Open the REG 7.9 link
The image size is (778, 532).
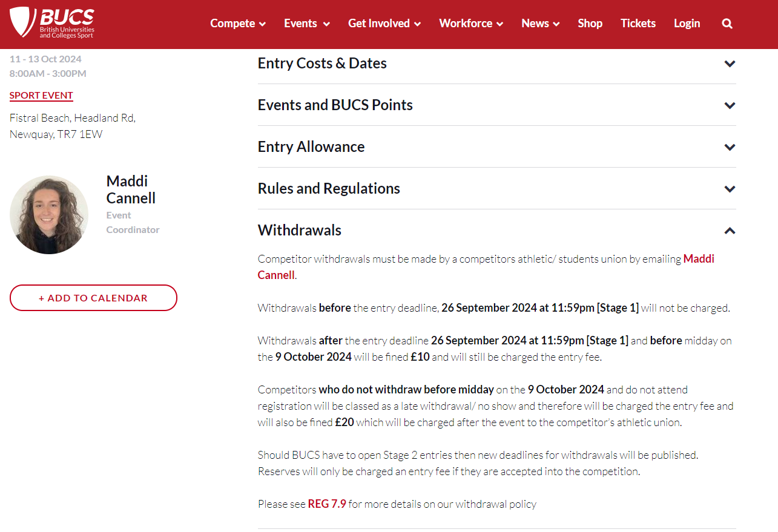327,504
